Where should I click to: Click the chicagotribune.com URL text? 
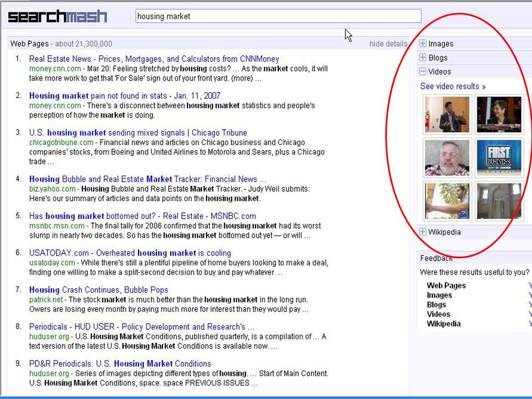[x=61, y=142]
